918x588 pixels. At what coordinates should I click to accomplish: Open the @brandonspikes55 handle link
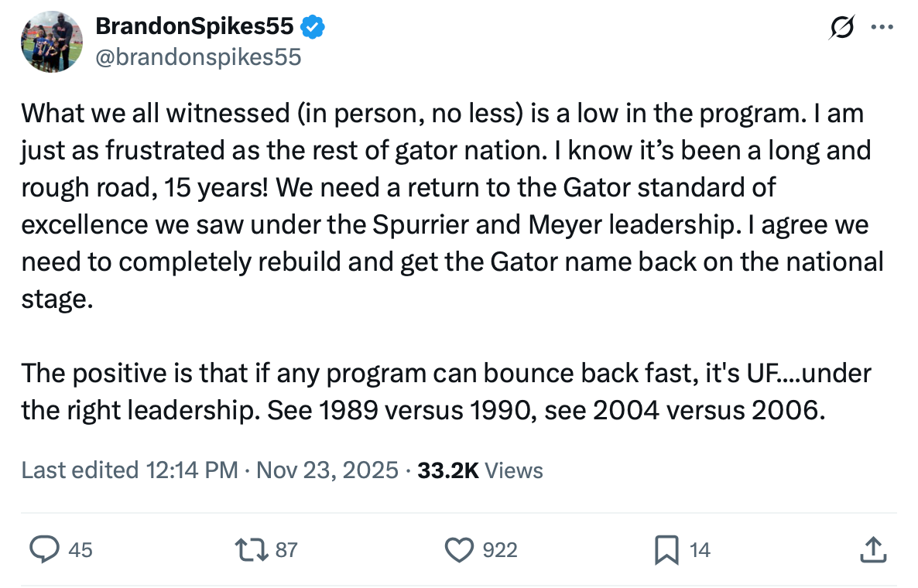(x=197, y=57)
